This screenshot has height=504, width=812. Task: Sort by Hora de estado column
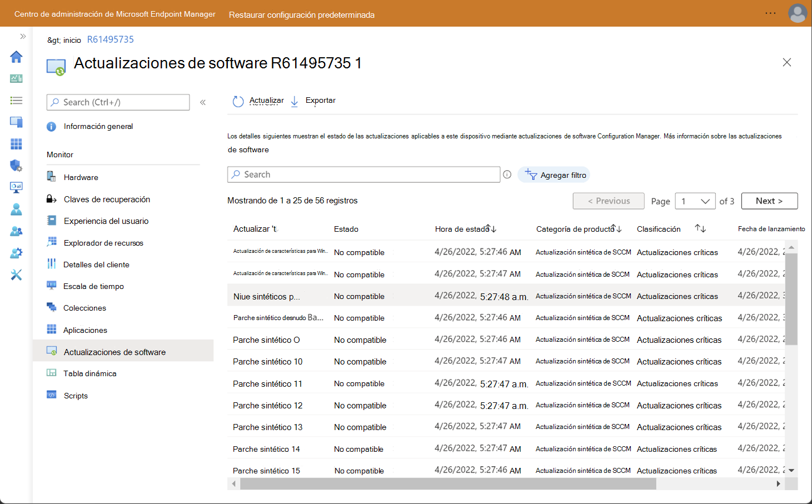pyautogui.click(x=466, y=229)
